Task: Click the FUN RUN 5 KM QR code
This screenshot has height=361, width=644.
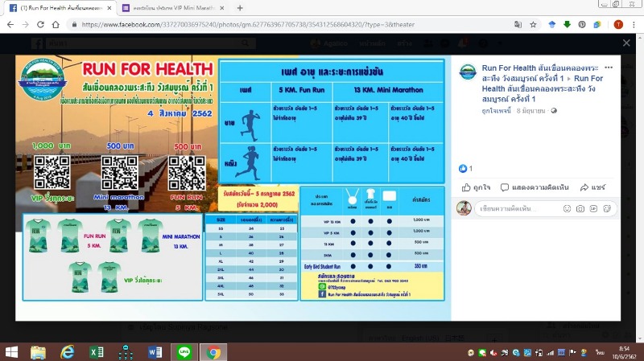Action: pyautogui.click(x=187, y=173)
